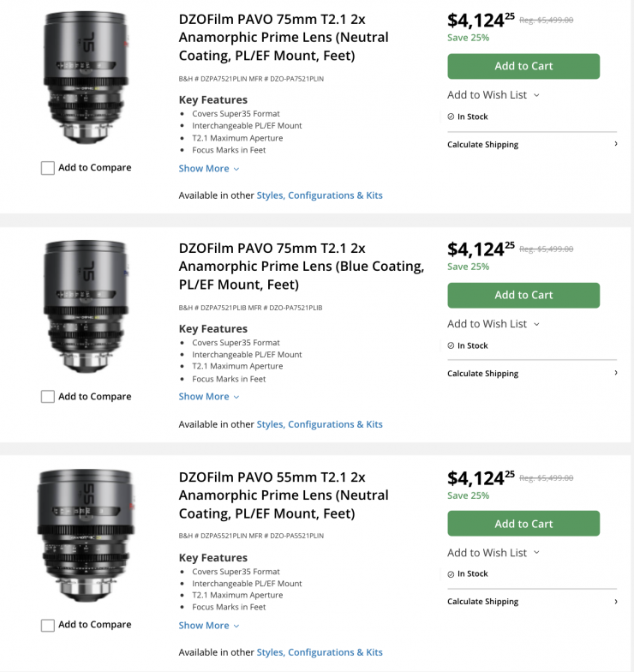Viewport: 634px width, 672px height.
Task: Click the In Stock checkmark icon for the Blue Coating lens
Action: (452, 345)
